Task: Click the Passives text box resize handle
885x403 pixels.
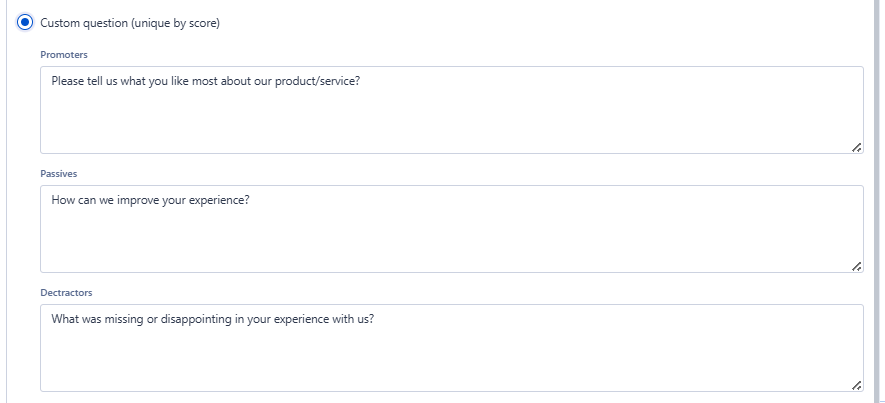Action: pos(856,266)
